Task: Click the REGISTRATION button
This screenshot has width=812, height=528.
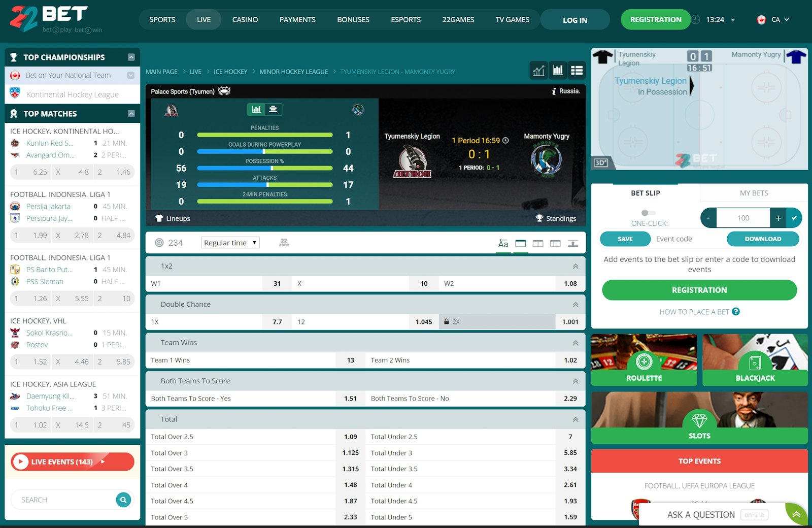Action: pos(655,19)
